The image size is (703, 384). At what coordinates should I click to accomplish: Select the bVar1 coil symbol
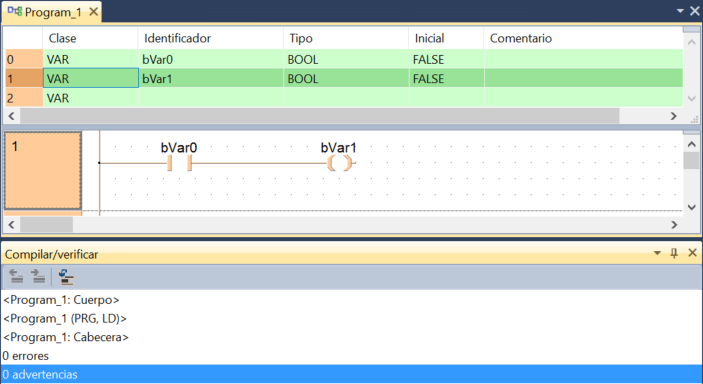339,163
